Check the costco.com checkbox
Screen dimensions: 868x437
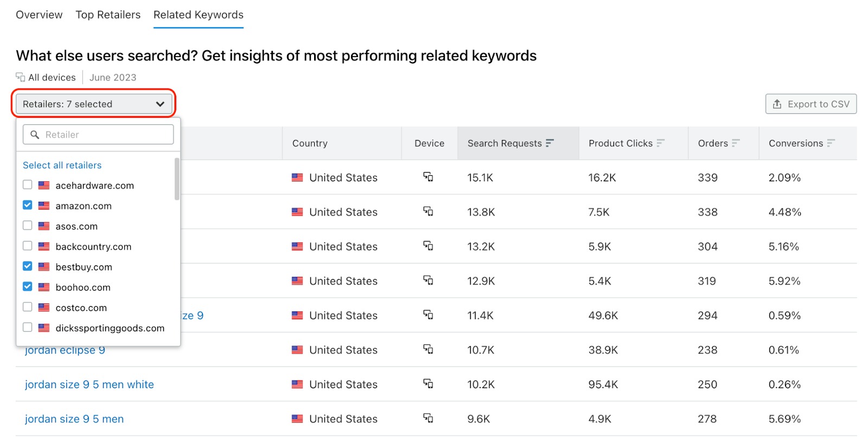pyautogui.click(x=28, y=307)
